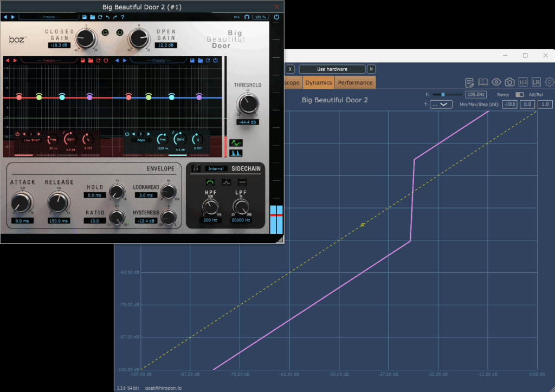Image resolution: width=555 pixels, height=392 pixels.
Task: Toggle the eye visibility icon in analyzer
Action: pyautogui.click(x=496, y=82)
